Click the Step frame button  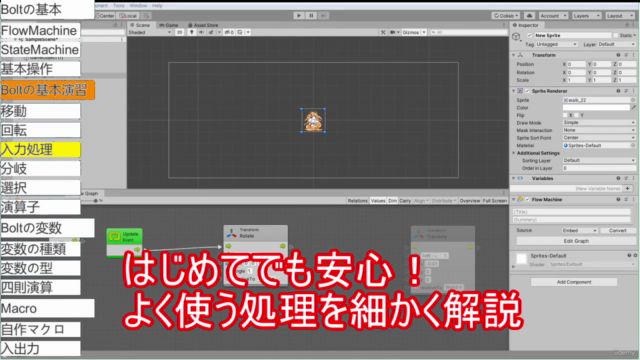323,16
